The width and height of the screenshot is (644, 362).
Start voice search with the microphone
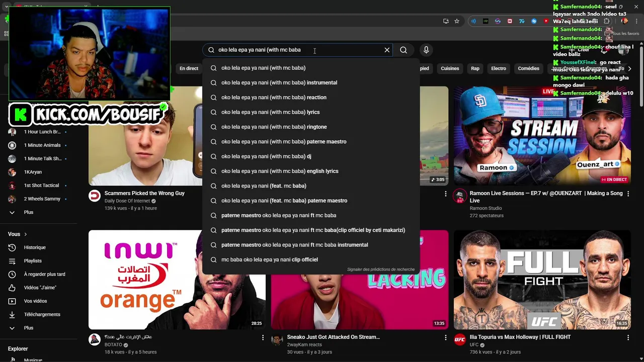click(426, 50)
